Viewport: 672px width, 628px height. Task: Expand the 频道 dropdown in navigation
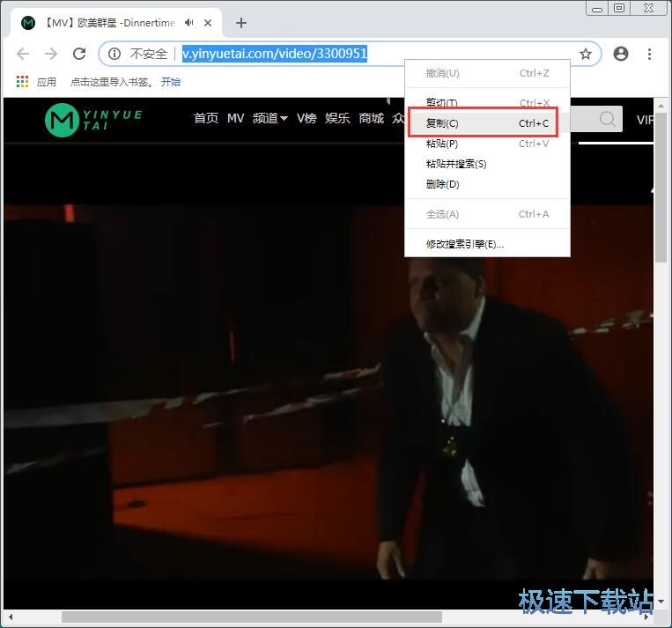click(270, 118)
